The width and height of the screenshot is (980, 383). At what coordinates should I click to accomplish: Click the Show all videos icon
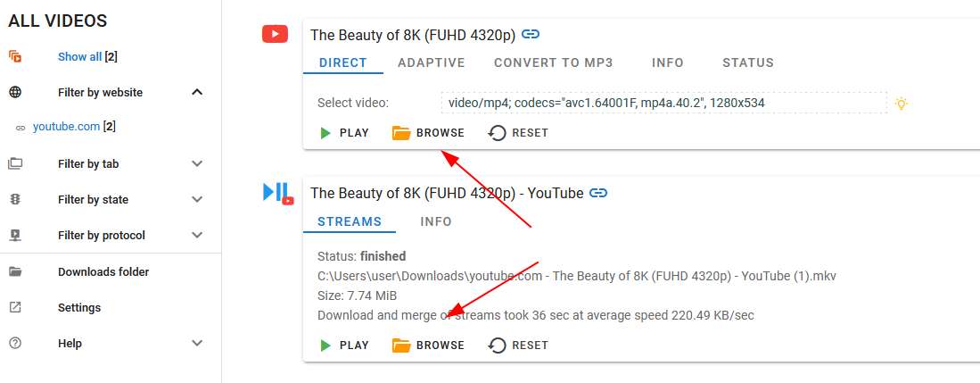point(15,57)
